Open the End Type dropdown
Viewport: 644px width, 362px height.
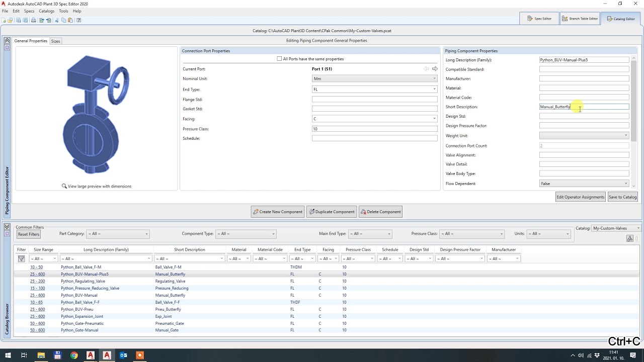[x=375, y=89]
